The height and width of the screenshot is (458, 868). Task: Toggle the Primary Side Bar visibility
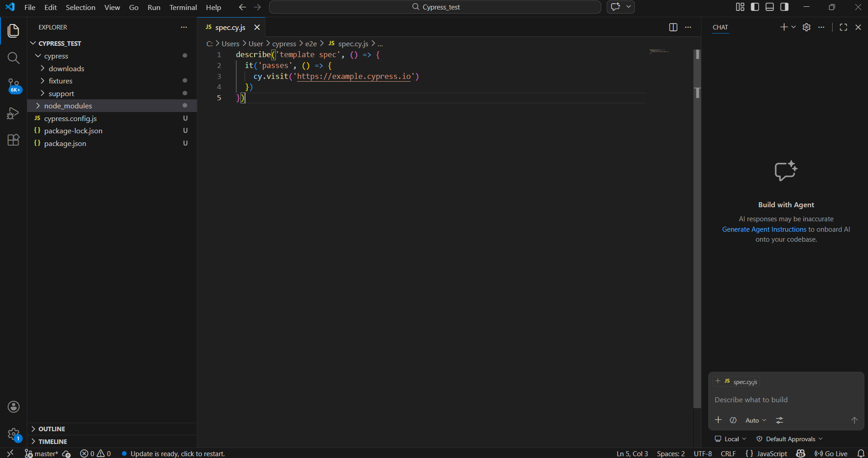[755, 7]
